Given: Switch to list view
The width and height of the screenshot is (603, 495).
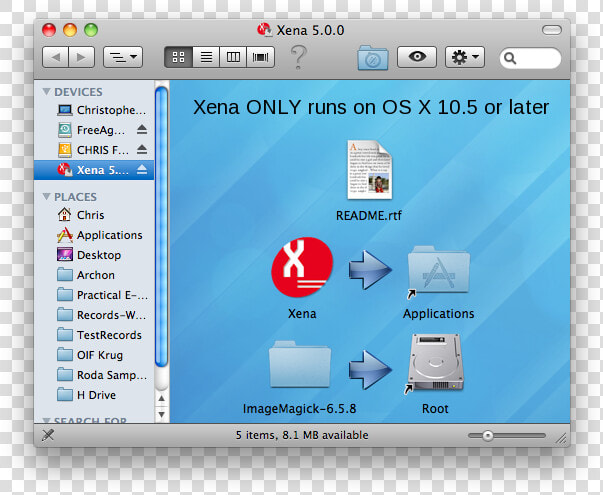Looking at the screenshot, I should [206, 57].
